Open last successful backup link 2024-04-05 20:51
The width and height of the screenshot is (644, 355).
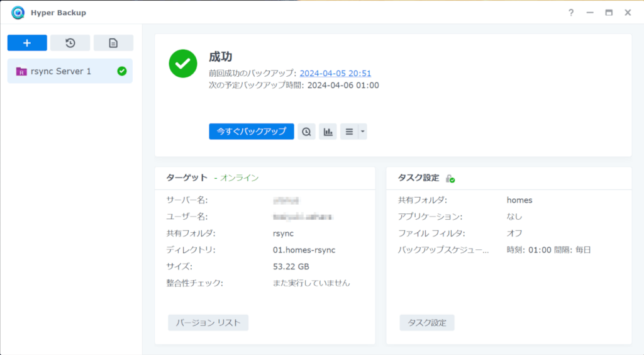point(335,73)
